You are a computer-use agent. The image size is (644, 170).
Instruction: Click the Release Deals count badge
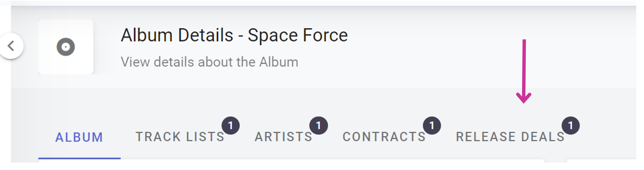(x=570, y=125)
